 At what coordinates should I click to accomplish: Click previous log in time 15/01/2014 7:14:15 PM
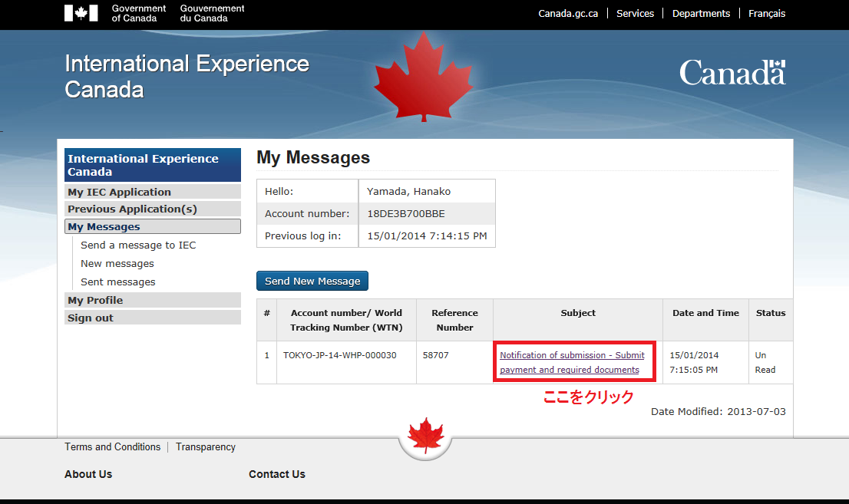pyautogui.click(x=428, y=236)
